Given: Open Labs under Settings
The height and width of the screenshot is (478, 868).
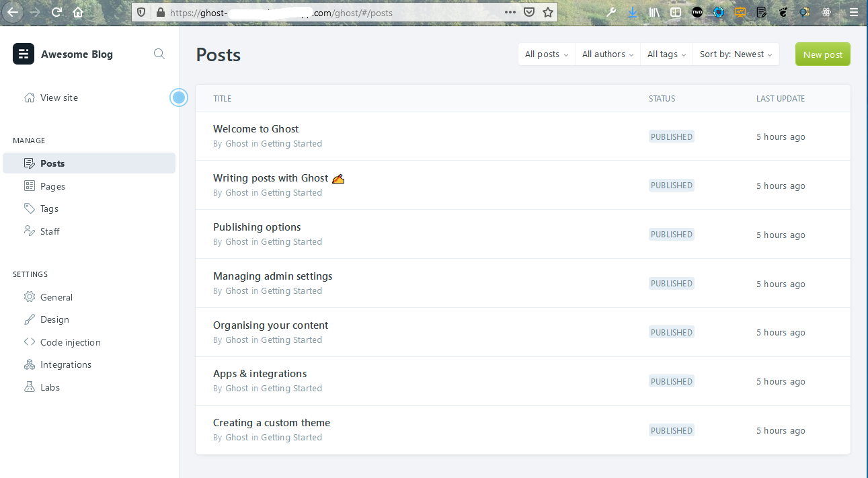Looking at the screenshot, I should [x=89, y=387].
